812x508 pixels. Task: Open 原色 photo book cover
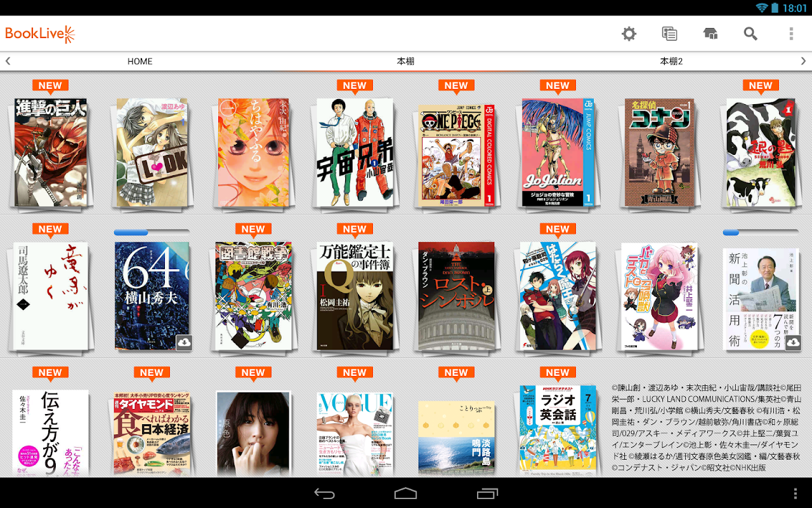(x=254, y=433)
